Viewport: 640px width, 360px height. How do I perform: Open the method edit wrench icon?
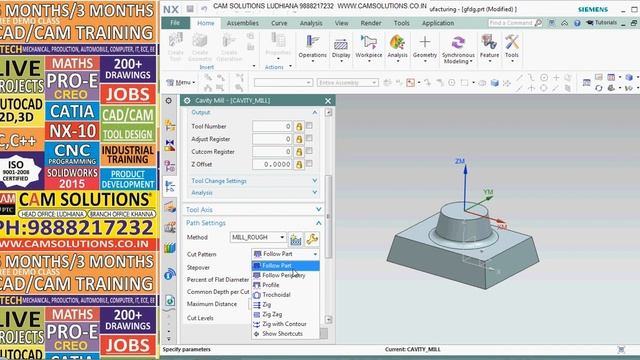(x=312, y=239)
